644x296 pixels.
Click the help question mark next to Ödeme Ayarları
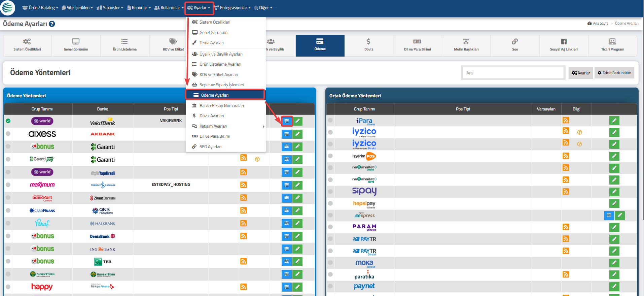click(x=52, y=24)
